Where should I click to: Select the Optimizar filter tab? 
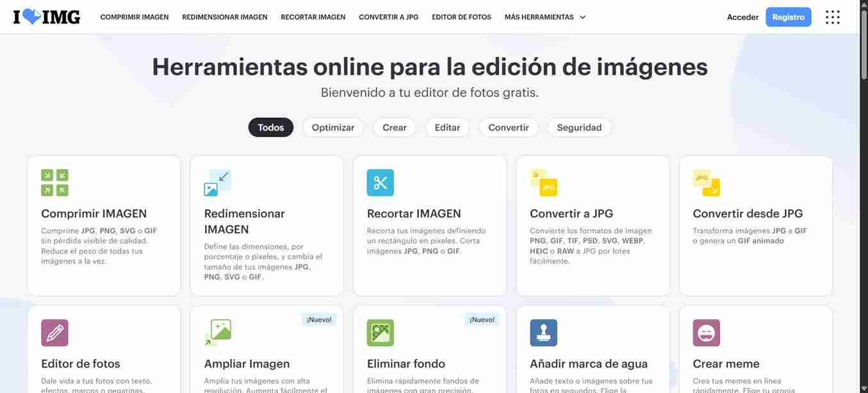(x=333, y=128)
